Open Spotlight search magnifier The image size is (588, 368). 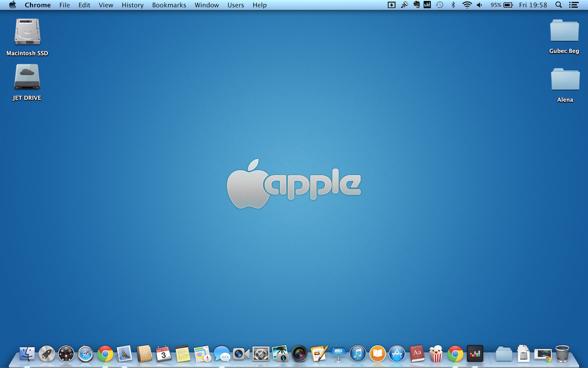point(559,5)
